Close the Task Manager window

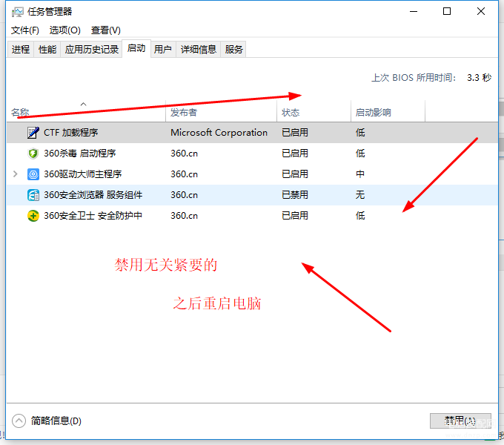coord(481,12)
